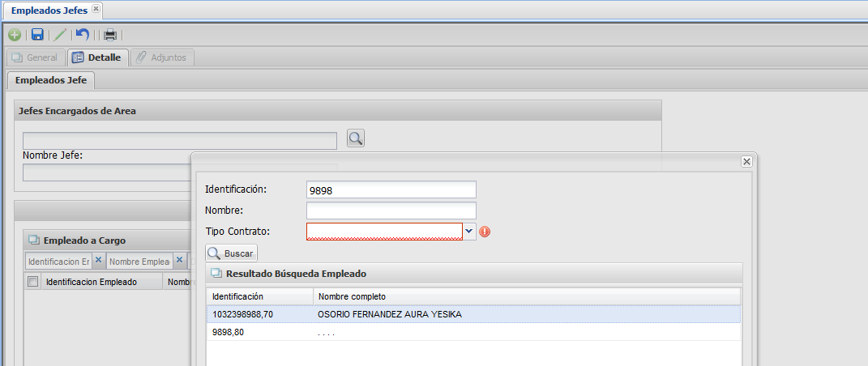This screenshot has width=868, height=366.
Task: Close the employee search popup dialog
Action: tap(746, 162)
